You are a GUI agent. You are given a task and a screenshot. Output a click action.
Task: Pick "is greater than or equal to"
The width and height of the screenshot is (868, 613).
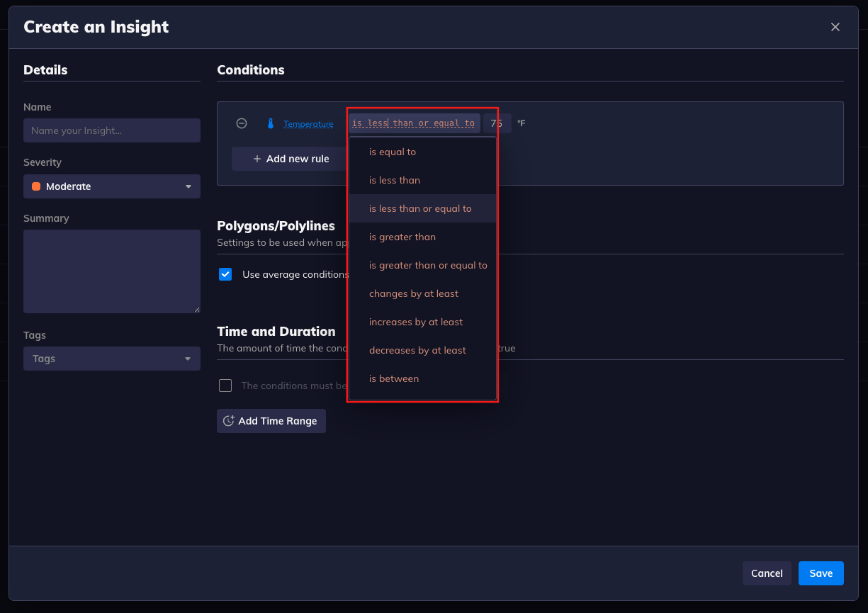coord(428,265)
